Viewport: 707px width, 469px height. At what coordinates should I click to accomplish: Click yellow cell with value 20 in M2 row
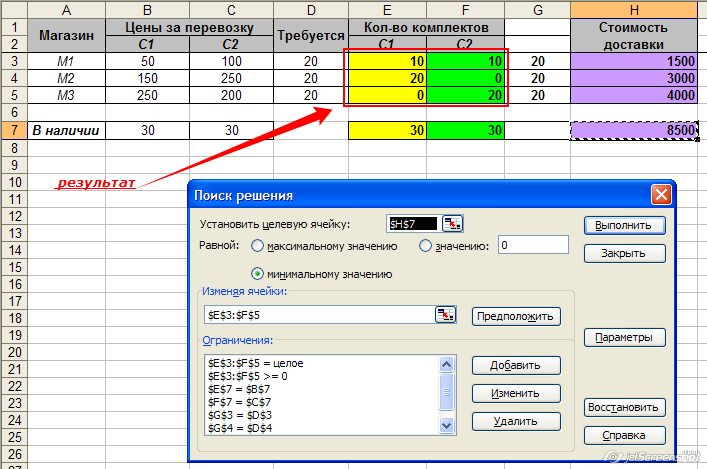[387, 78]
